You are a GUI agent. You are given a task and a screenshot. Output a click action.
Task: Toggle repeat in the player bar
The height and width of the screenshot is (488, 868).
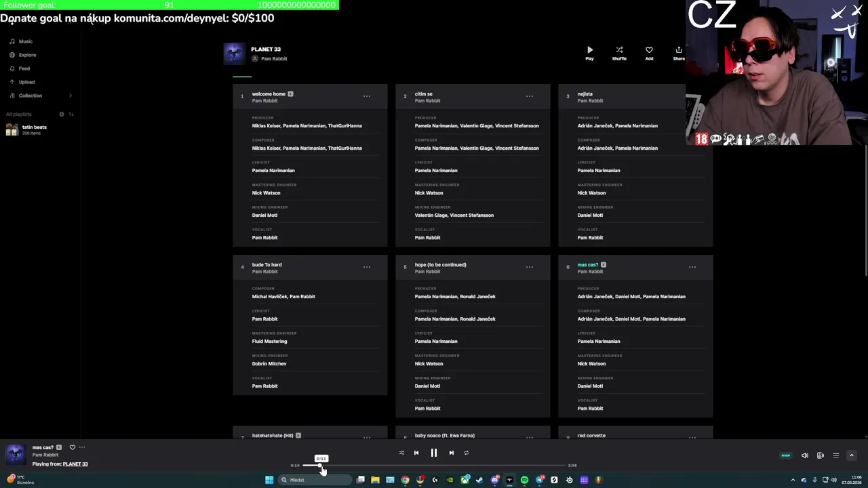pos(467,453)
